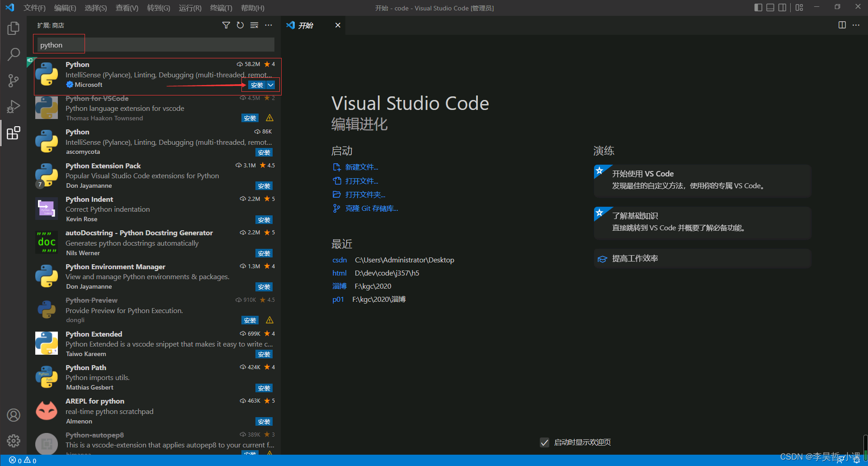Open extensions panel more actions menu
The image size is (868, 466).
click(269, 25)
